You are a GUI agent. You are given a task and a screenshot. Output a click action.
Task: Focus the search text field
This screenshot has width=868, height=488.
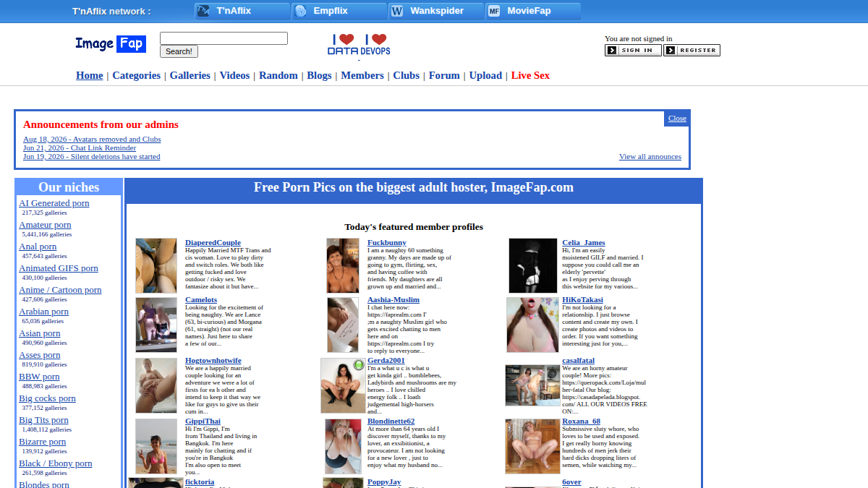click(224, 38)
